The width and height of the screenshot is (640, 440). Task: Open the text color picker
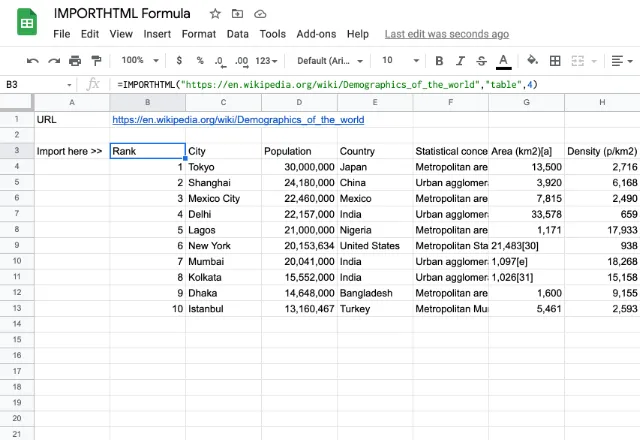coord(504,62)
